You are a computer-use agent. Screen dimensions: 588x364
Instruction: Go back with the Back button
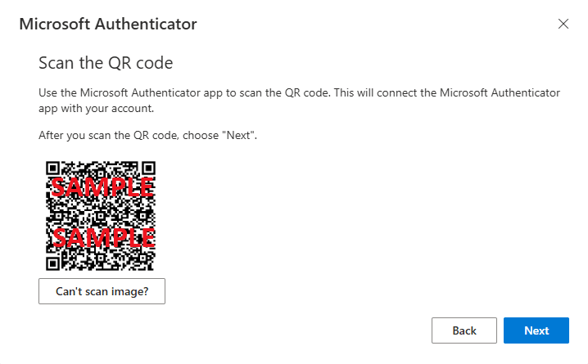(464, 330)
